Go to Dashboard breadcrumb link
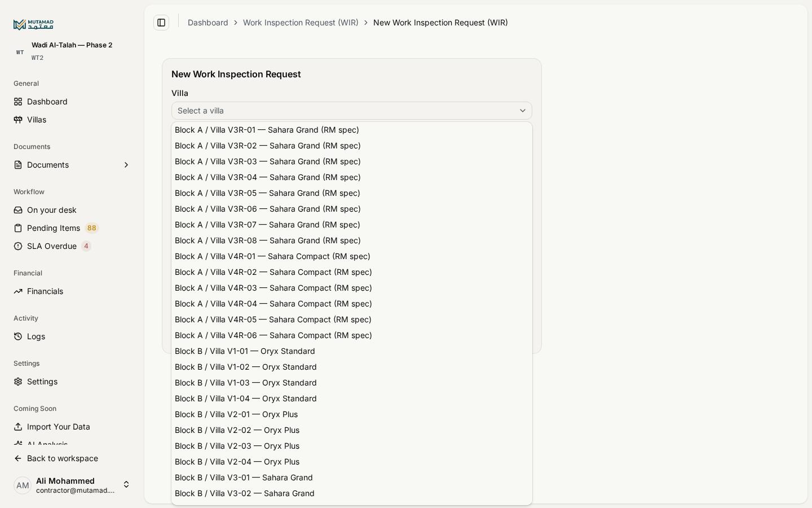 point(208,23)
